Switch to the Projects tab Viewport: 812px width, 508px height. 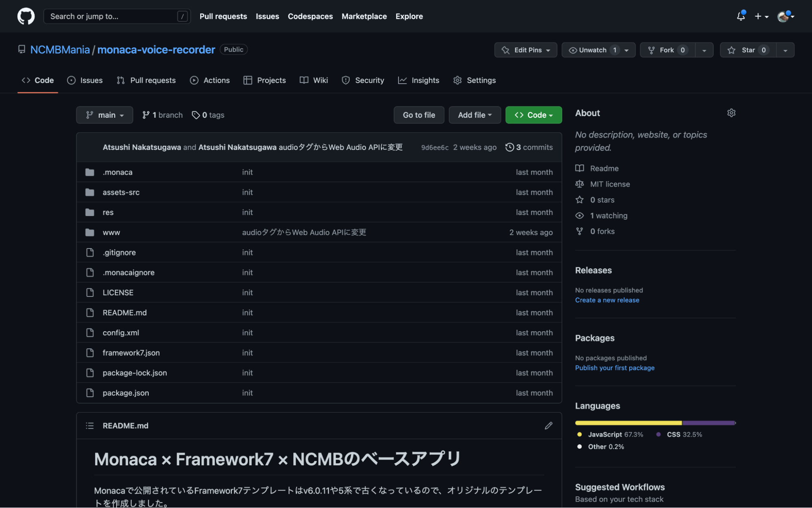pyautogui.click(x=264, y=80)
